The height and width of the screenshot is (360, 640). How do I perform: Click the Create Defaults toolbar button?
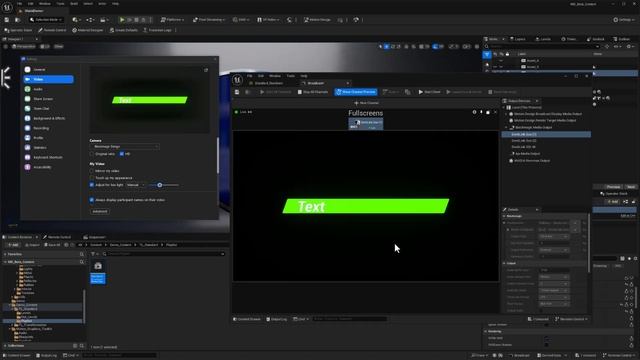click(124, 30)
